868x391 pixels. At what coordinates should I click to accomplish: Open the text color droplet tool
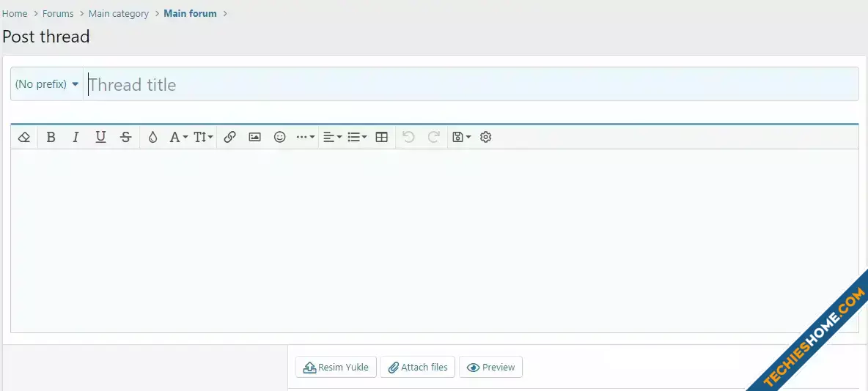coord(152,137)
